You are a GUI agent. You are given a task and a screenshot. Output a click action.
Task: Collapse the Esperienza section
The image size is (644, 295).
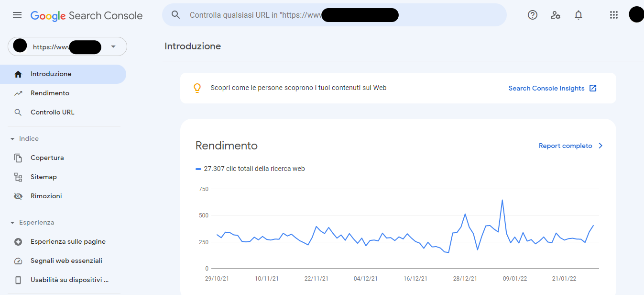pyautogui.click(x=12, y=223)
